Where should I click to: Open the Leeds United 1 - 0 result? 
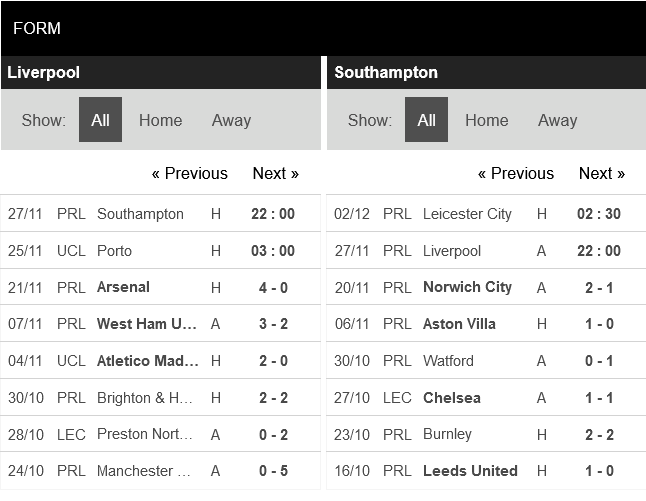599,471
